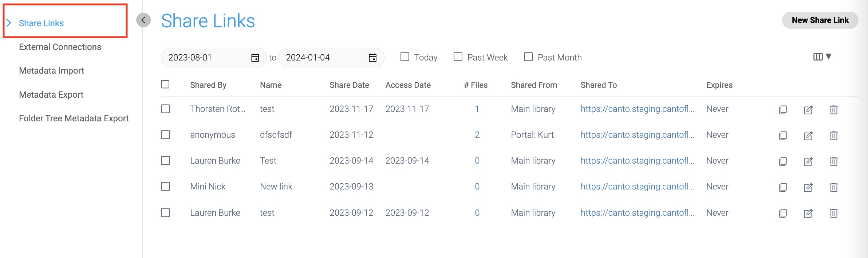
Task: Check the Past Week filter
Action: 458,57
